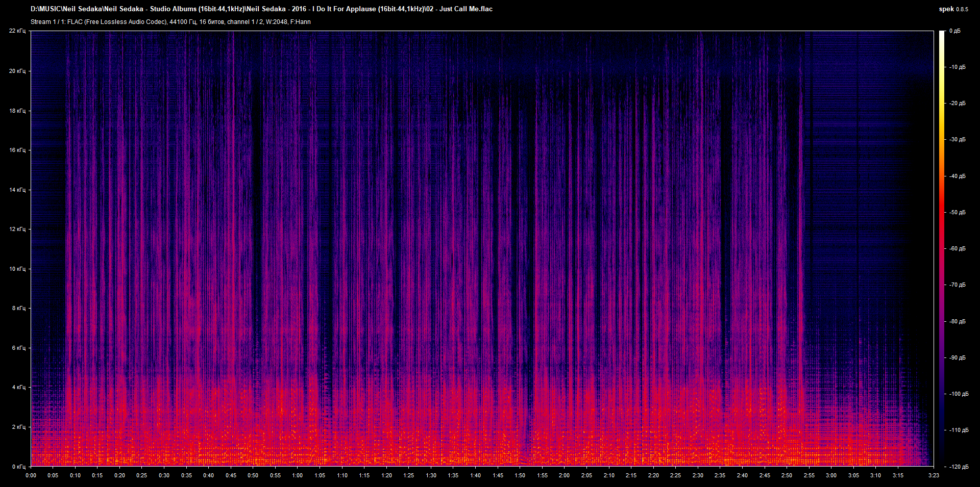Click the 12 кГц frequency axis label
This screenshot has height=487, width=980.
[x=17, y=229]
